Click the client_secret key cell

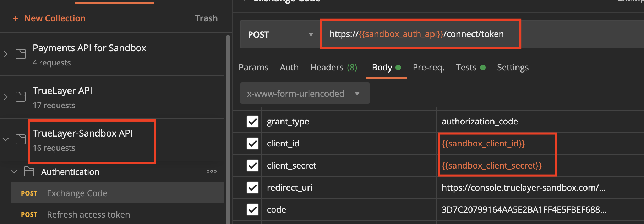349,166
